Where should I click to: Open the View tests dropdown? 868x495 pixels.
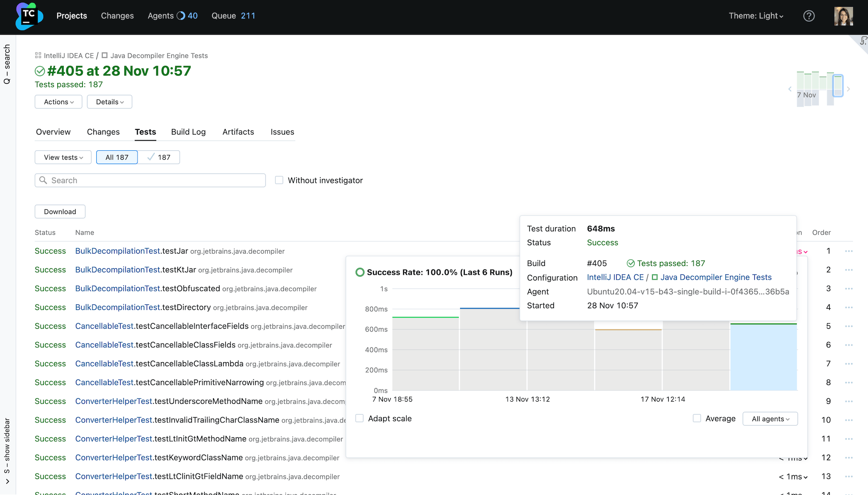point(63,157)
